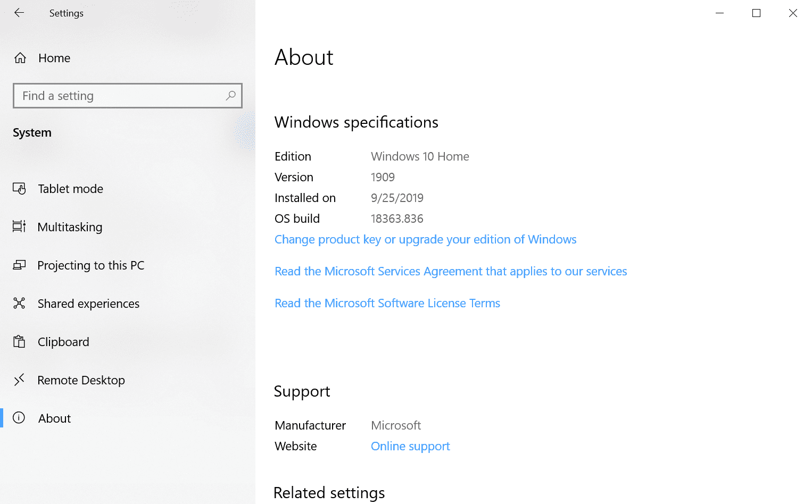Click the Installed on label
The height and width of the screenshot is (504, 812).
point(305,198)
